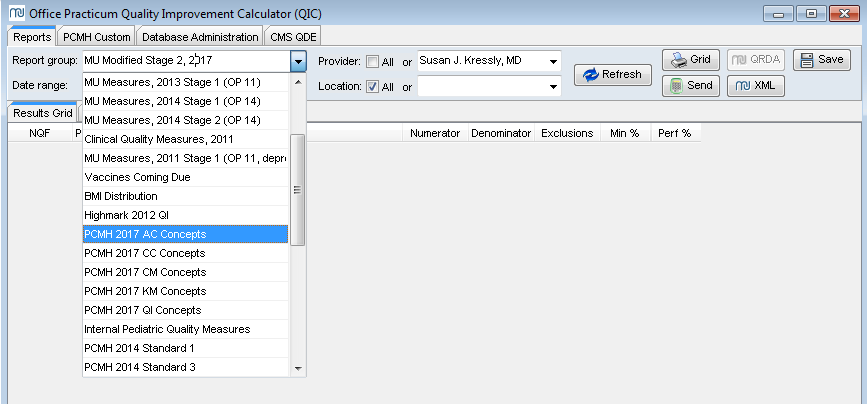Export using the XML button

755,86
